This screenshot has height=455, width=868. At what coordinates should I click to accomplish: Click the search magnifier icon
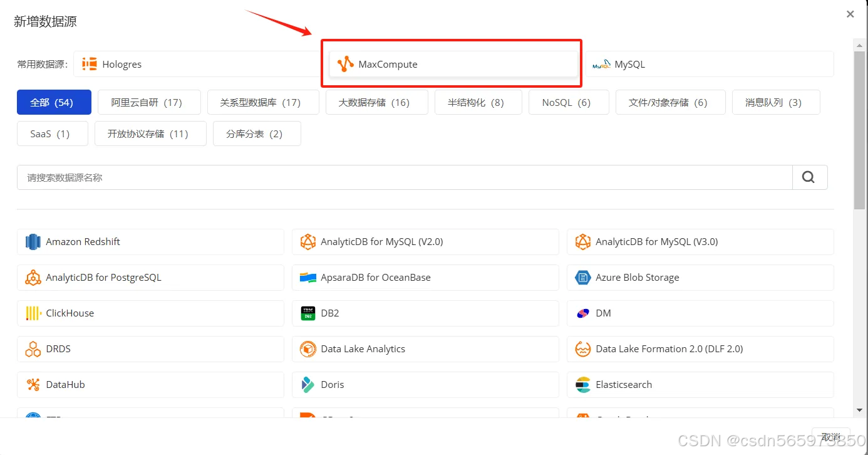pos(809,177)
